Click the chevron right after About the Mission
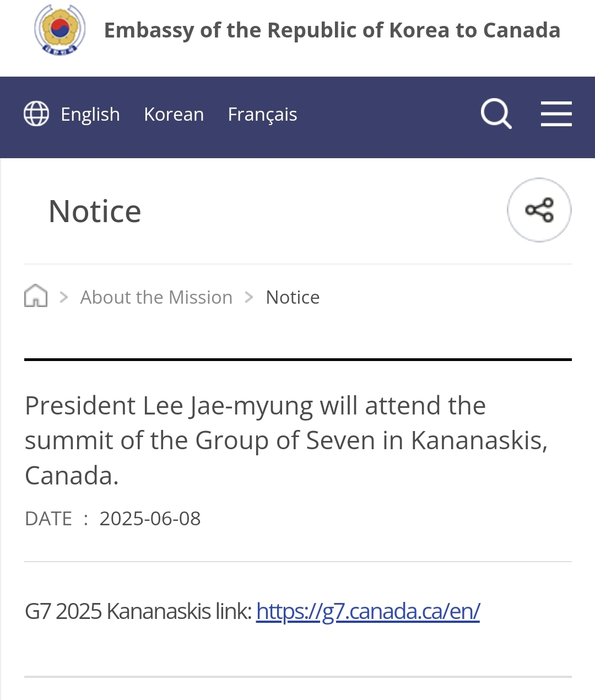The height and width of the screenshot is (700, 595). (x=249, y=298)
